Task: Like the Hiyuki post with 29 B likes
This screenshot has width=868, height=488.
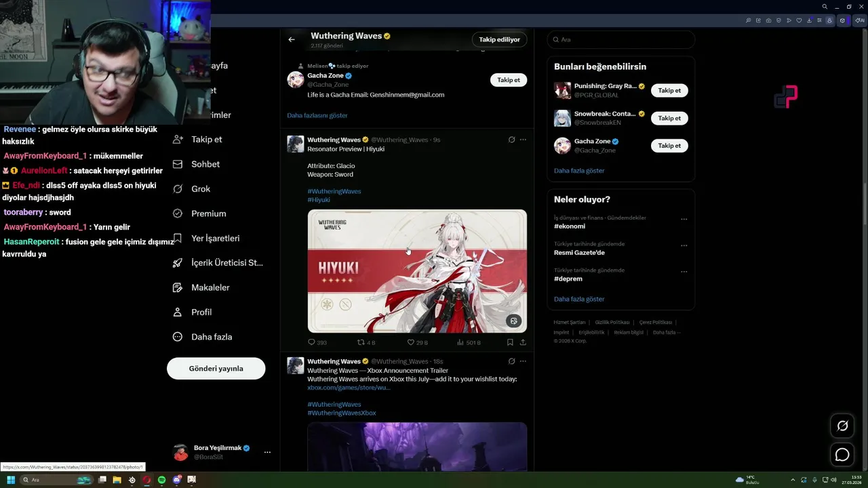Action: point(417,342)
